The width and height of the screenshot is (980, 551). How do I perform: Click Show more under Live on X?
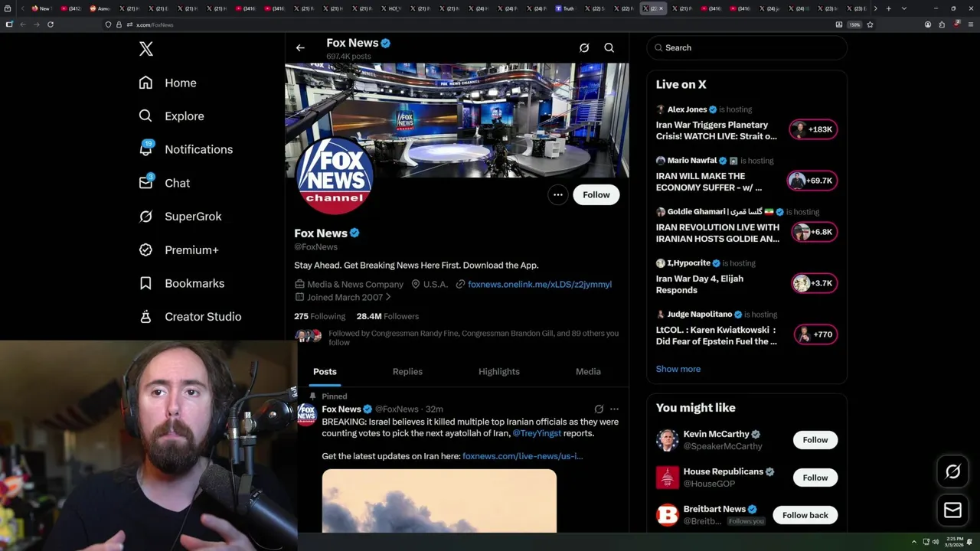tap(678, 369)
